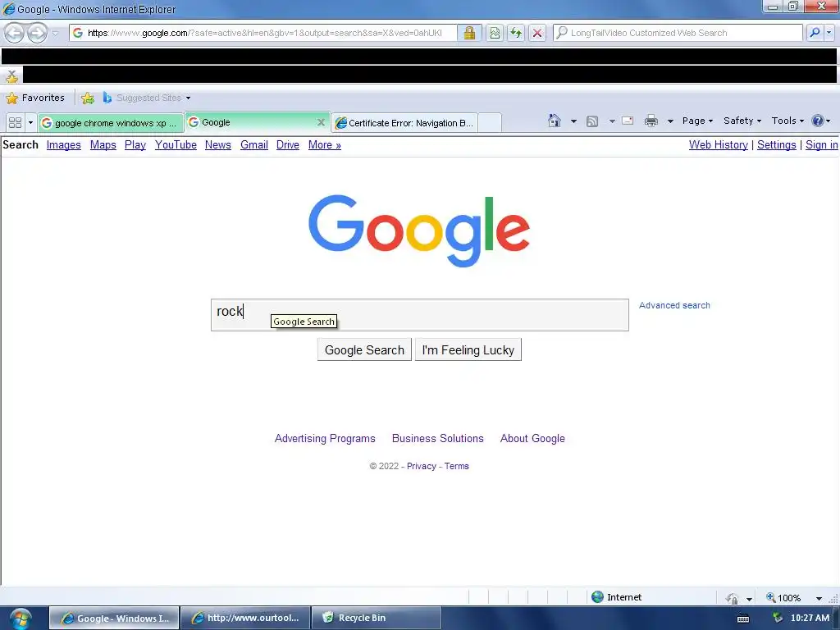Click the Advanced search link
This screenshot has height=630, width=840.
[674, 305]
